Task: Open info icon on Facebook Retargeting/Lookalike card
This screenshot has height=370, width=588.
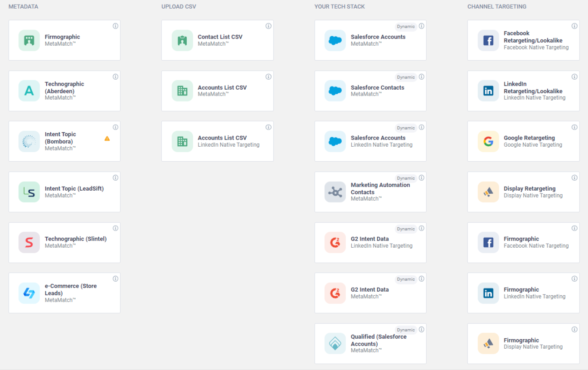Action: (574, 26)
